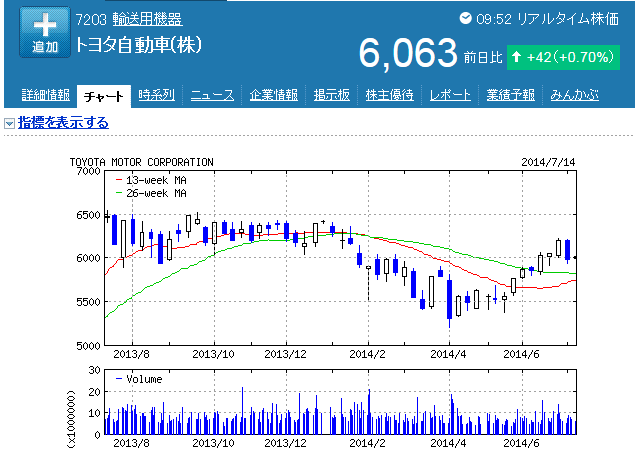Click the 2014/7/14 chart date
635x451 pixels.
548,162
